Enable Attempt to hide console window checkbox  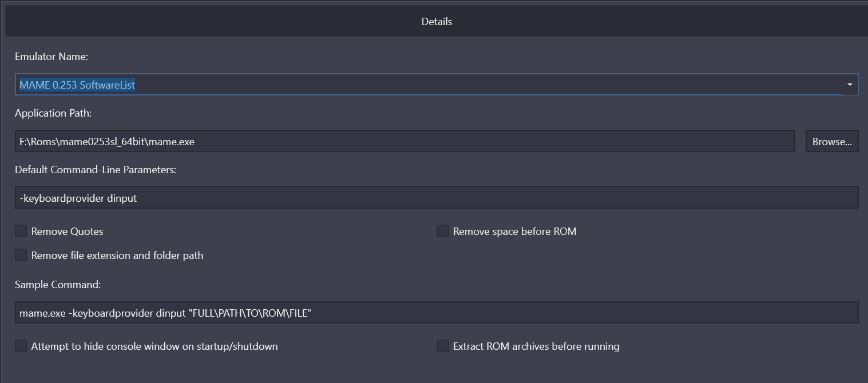[21, 346]
